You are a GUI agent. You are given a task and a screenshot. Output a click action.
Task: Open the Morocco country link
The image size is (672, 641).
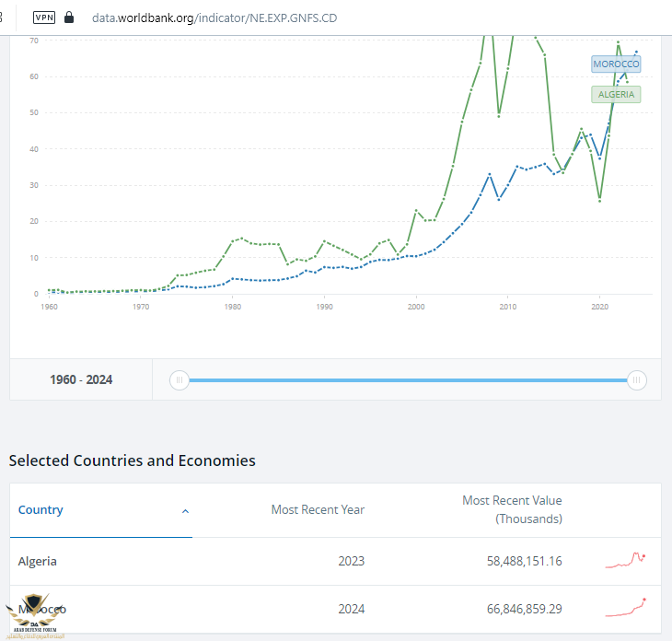(x=41, y=609)
